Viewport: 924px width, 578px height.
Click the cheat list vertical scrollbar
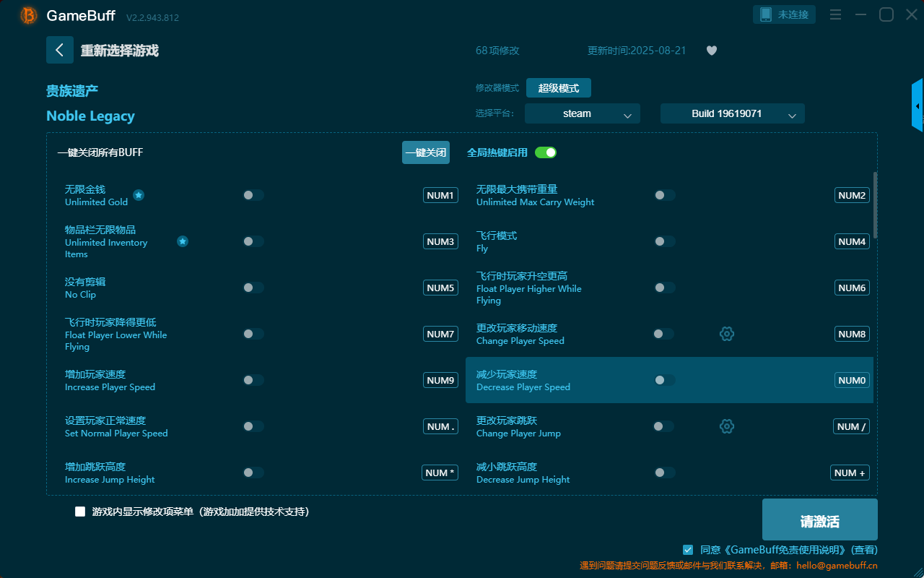[876, 205]
